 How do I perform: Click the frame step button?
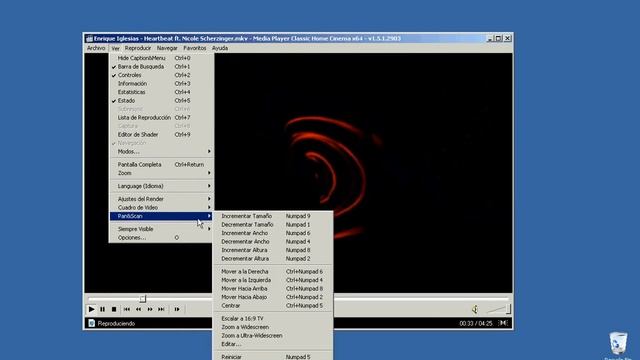point(177,309)
